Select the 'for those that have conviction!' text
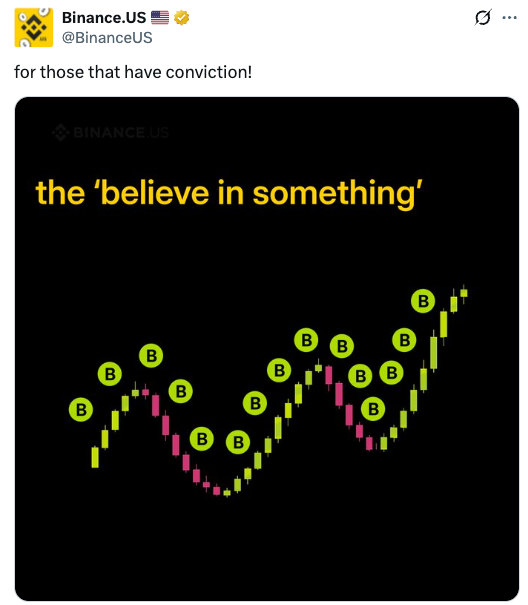528x605 pixels. (133, 72)
